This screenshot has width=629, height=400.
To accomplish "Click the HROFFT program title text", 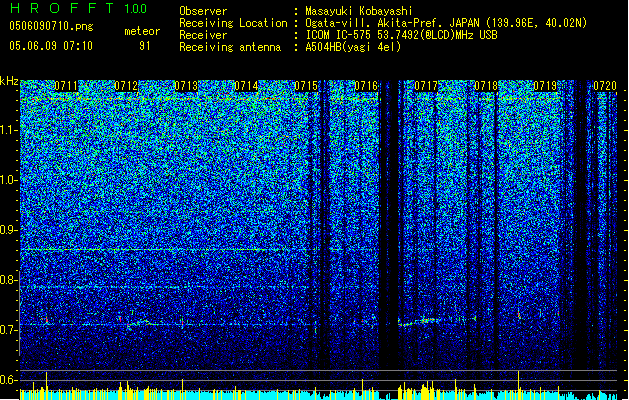I will click(x=61, y=8).
